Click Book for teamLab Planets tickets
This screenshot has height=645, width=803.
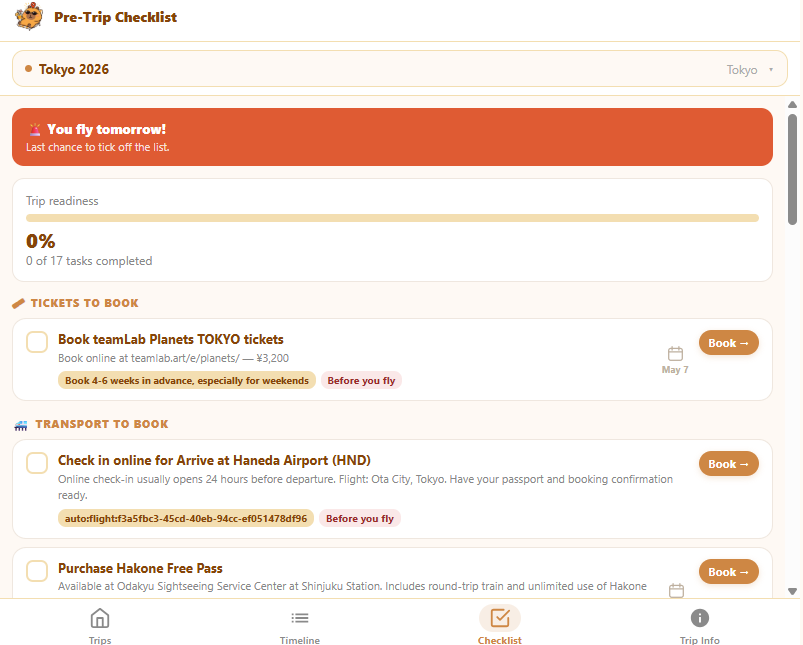pyautogui.click(x=729, y=343)
